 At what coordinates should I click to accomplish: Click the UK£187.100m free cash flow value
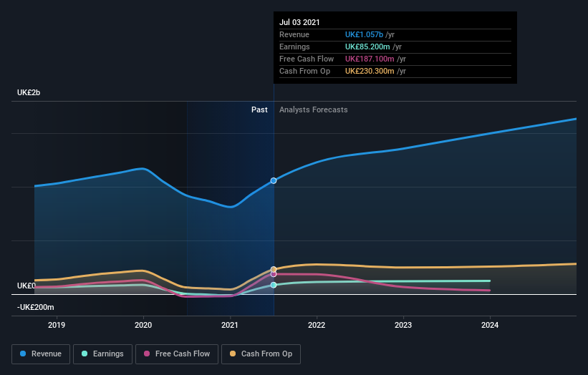click(x=370, y=59)
